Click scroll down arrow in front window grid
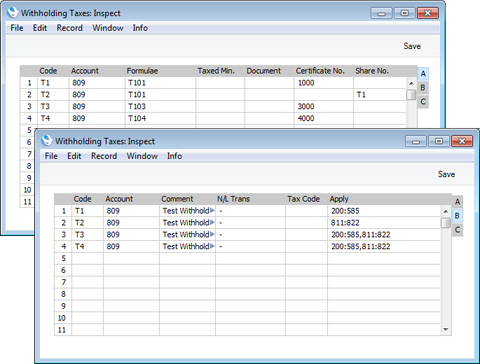 click(446, 329)
